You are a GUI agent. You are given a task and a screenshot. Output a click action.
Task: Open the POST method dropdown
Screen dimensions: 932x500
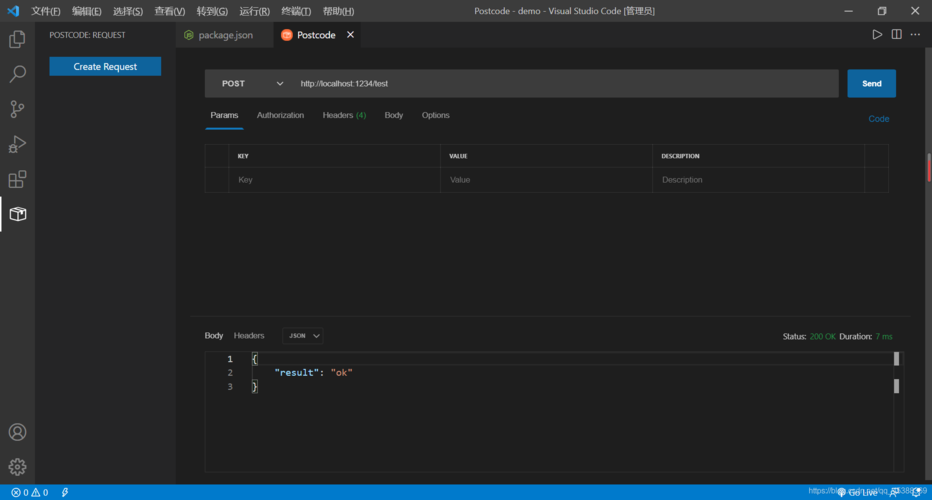(252, 83)
